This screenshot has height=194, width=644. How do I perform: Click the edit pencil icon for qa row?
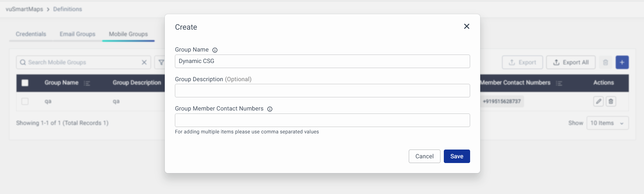click(598, 101)
